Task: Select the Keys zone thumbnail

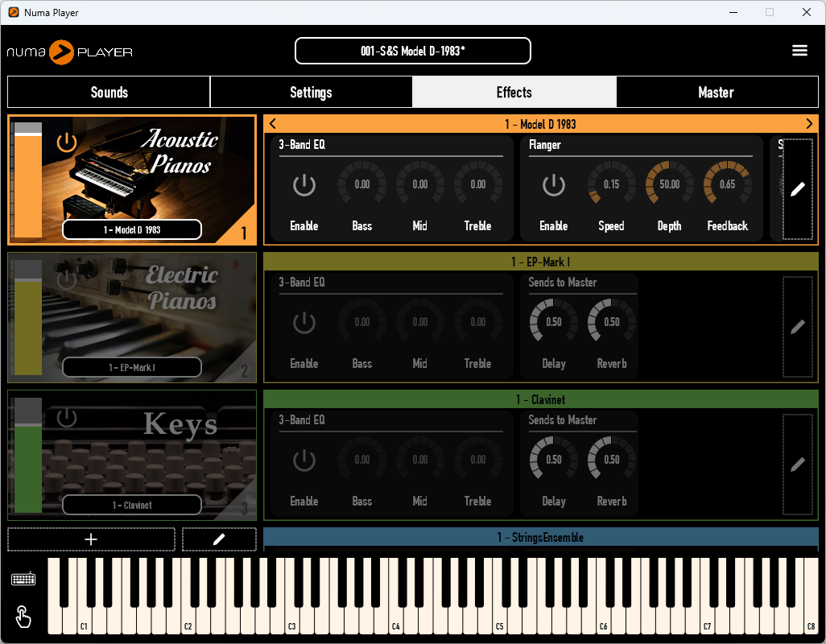Action: point(132,456)
